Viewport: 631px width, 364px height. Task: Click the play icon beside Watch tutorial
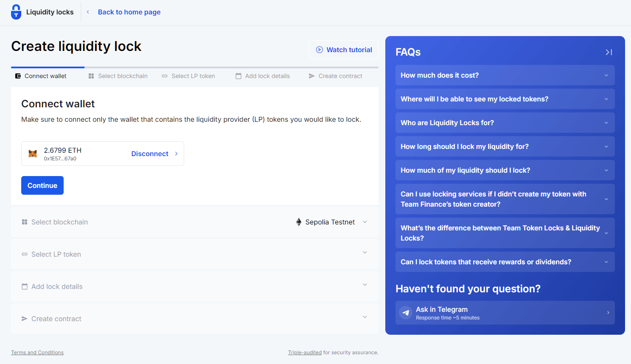(319, 50)
